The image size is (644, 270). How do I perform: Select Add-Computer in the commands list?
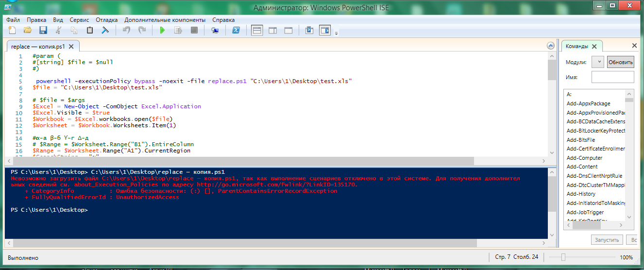click(584, 158)
